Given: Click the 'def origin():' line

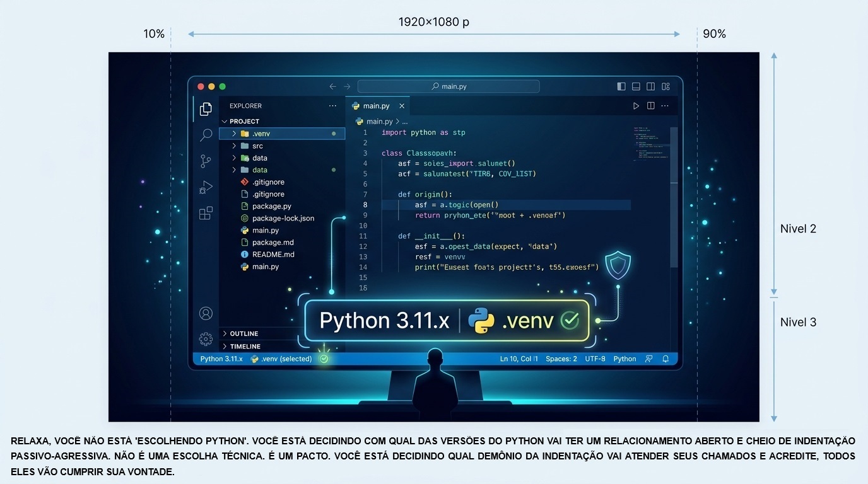Looking at the screenshot, I should pyautogui.click(x=425, y=194).
